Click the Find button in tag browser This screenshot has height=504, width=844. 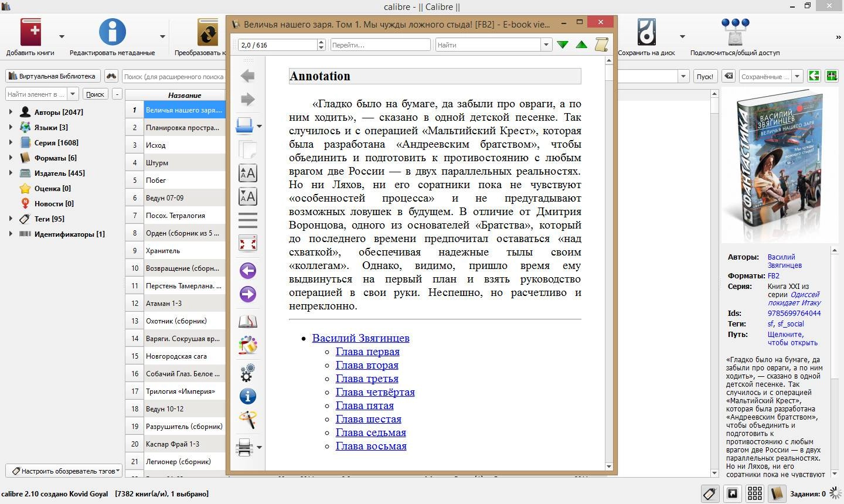[x=95, y=94]
